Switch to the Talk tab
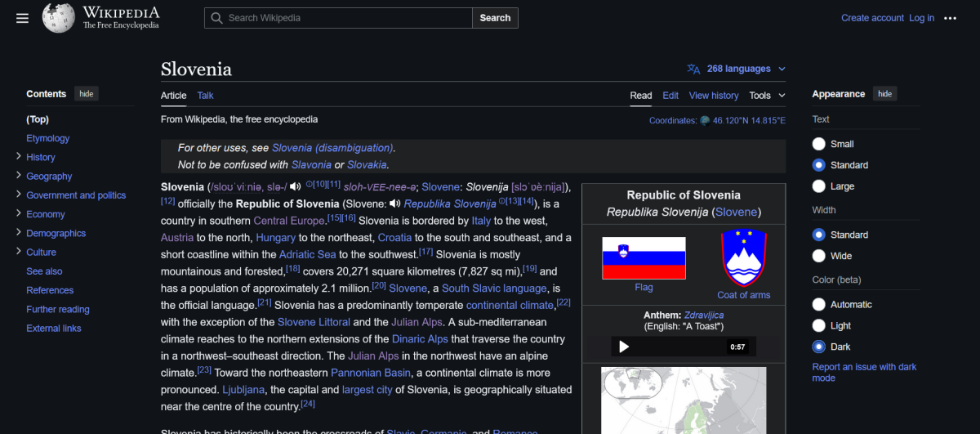 point(205,96)
